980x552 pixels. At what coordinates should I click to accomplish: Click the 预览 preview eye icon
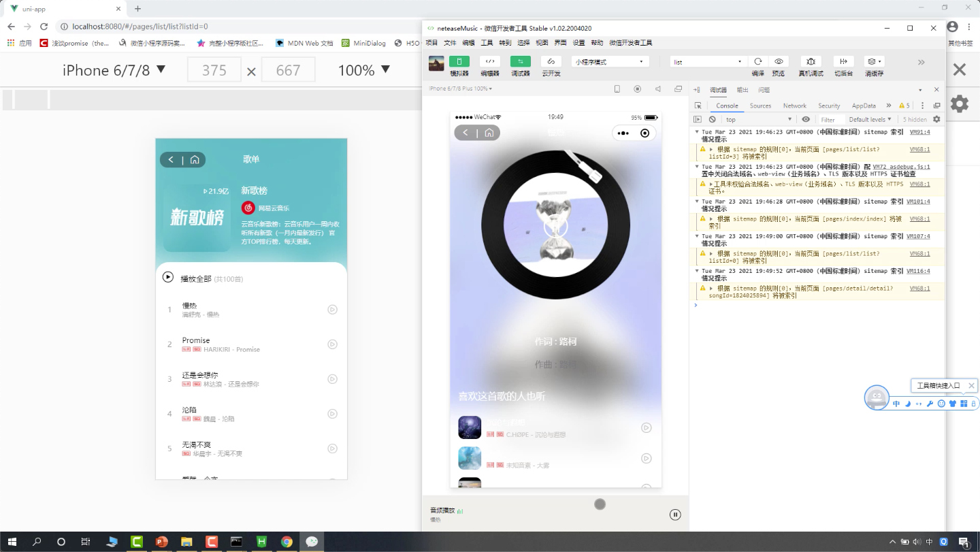(779, 61)
